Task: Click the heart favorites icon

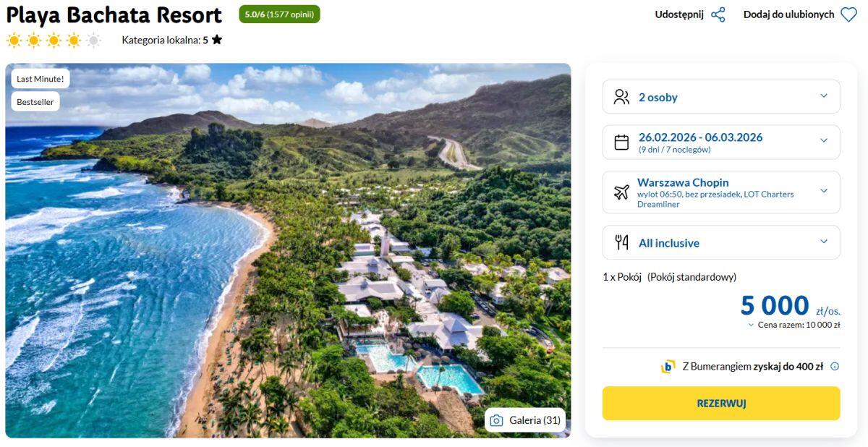Action: pos(848,14)
